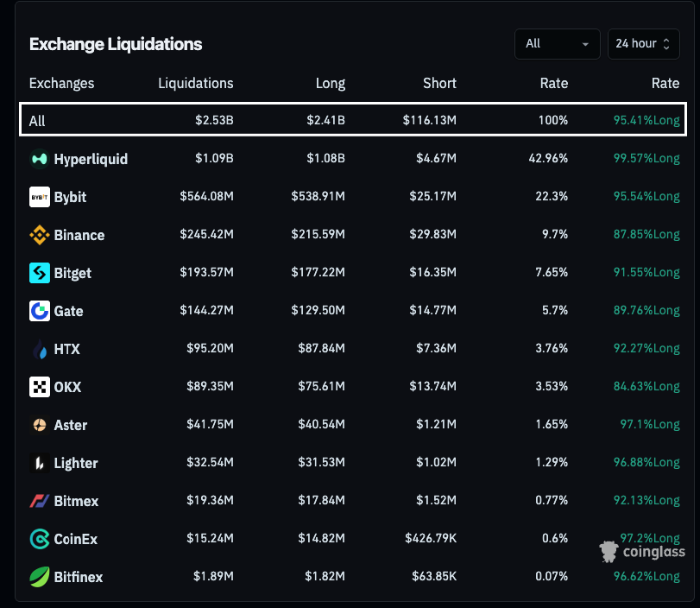Click the Gate exchange logo
Viewport: 700px width, 608px height.
[40, 311]
